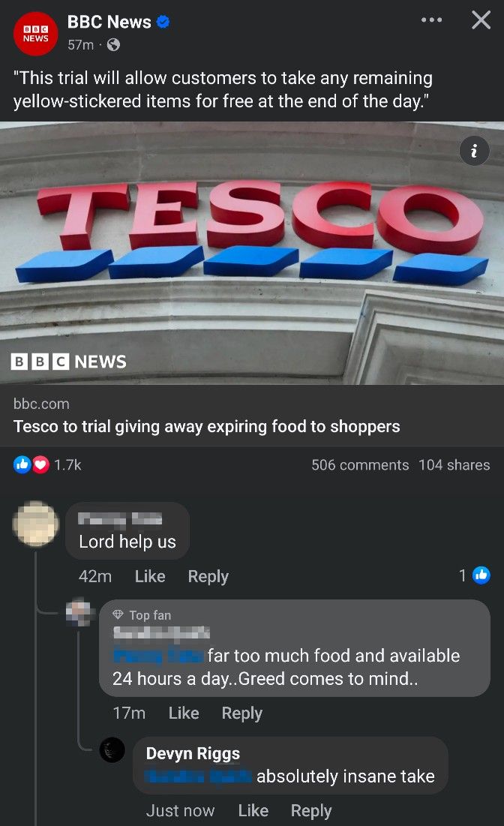Click the thumbs-up count on the first comment

(x=475, y=575)
